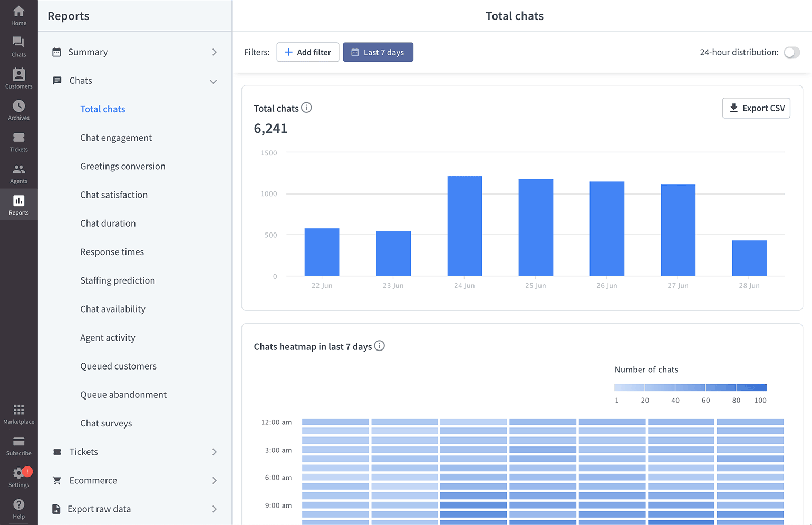Click the Add filter button

308,52
